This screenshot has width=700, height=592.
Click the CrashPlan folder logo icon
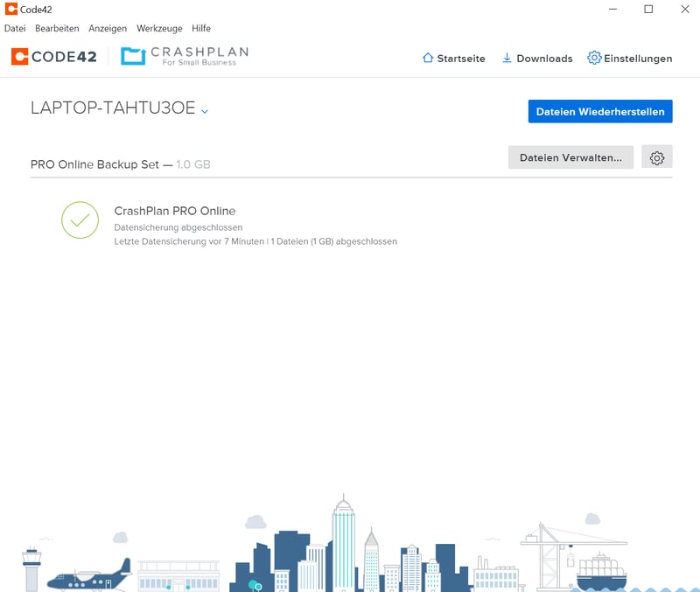click(133, 56)
